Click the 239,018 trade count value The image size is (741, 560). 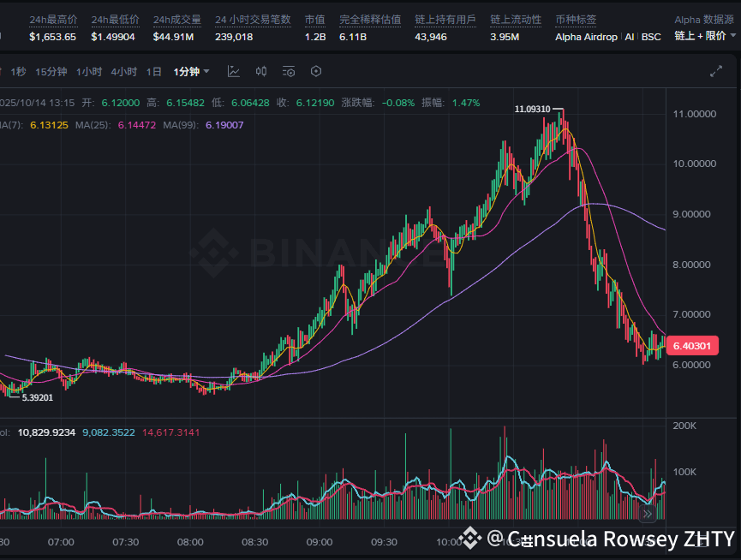click(x=234, y=37)
